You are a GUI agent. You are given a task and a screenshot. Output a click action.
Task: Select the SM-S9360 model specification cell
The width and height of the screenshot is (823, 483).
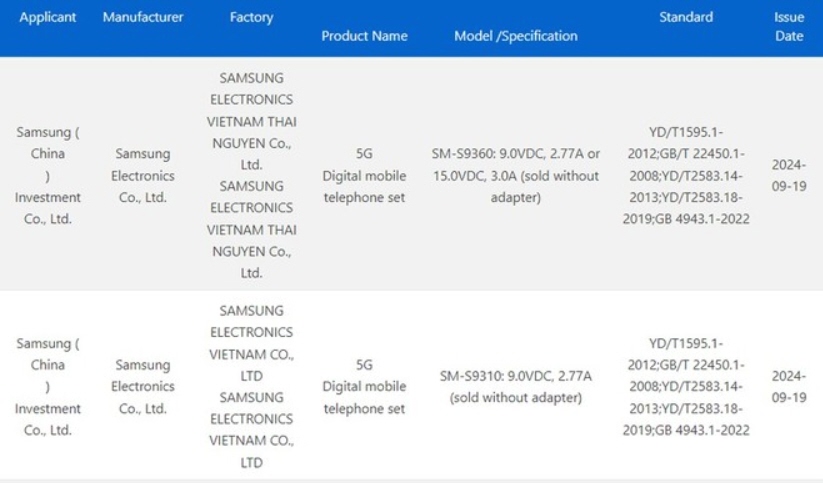tap(515, 175)
